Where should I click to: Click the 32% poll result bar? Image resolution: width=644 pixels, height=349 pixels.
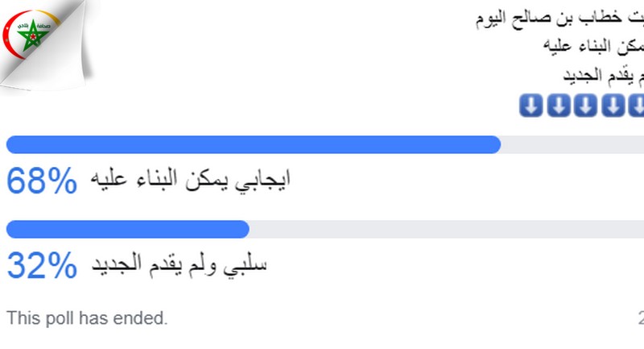(127, 230)
